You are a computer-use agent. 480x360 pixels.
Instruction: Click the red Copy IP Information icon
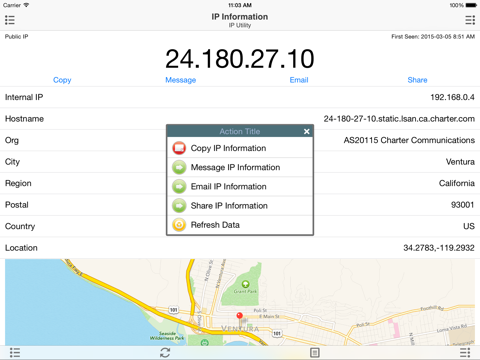179,148
